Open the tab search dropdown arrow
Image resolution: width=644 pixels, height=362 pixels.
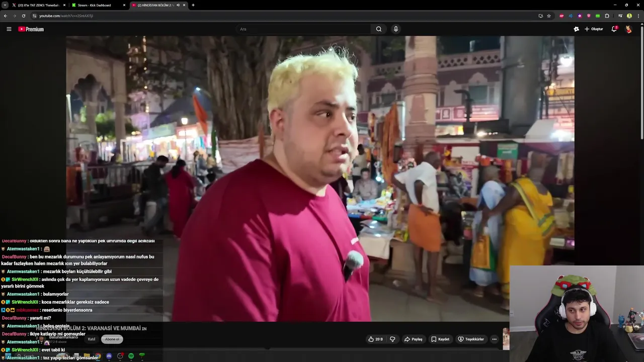[5, 5]
